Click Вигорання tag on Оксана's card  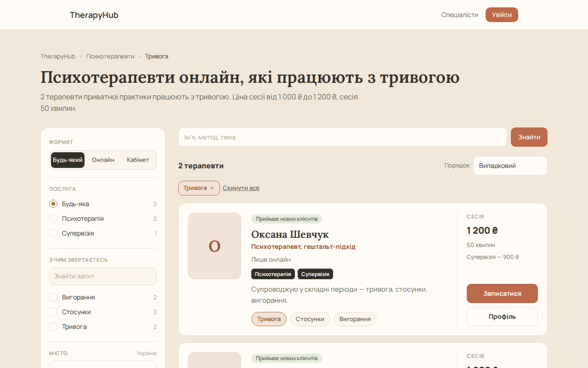click(x=355, y=319)
